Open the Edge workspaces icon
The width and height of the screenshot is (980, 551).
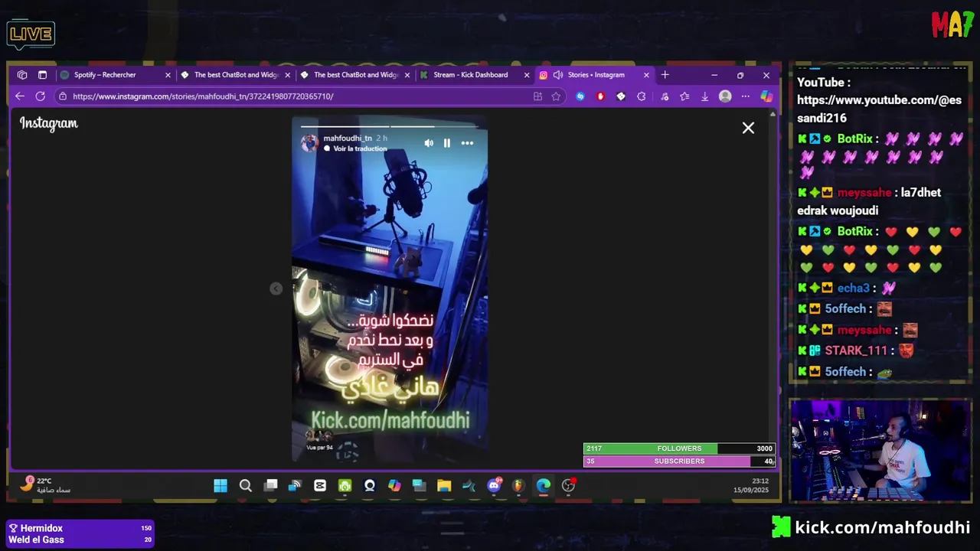22,75
